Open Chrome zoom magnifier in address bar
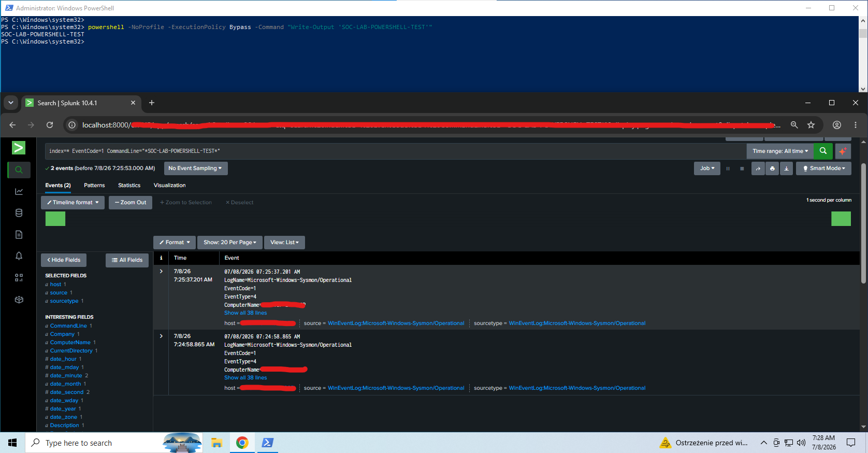The height and width of the screenshot is (453, 868). click(x=794, y=125)
